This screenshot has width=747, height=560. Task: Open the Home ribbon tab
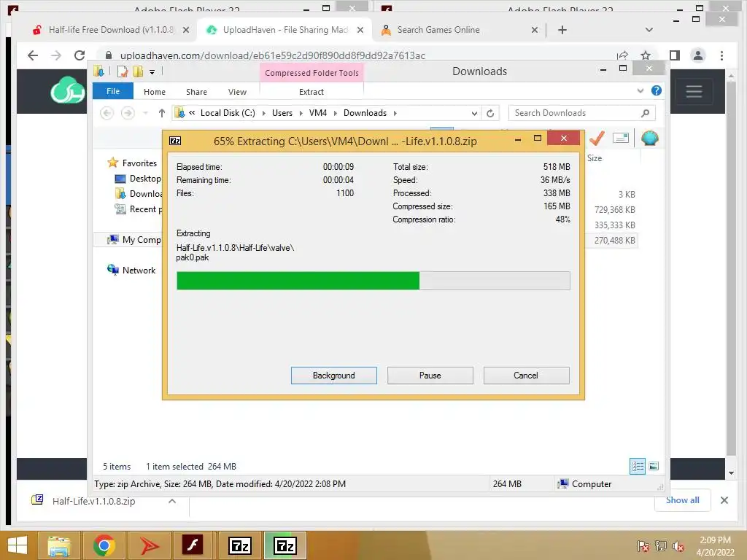(x=155, y=92)
